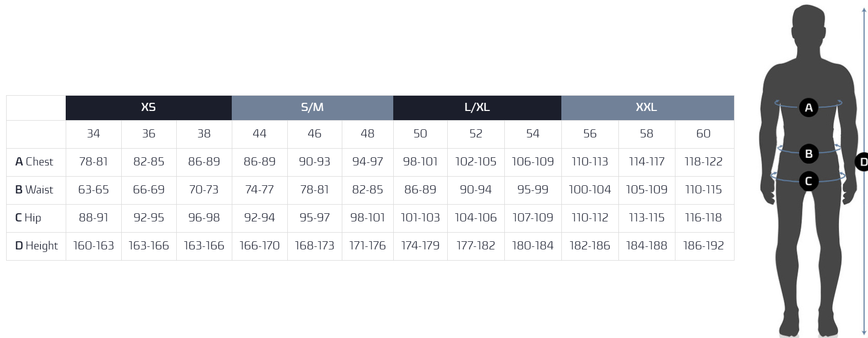Click the A Chest row label
868x338 pixels.
(x=35, y=162)
